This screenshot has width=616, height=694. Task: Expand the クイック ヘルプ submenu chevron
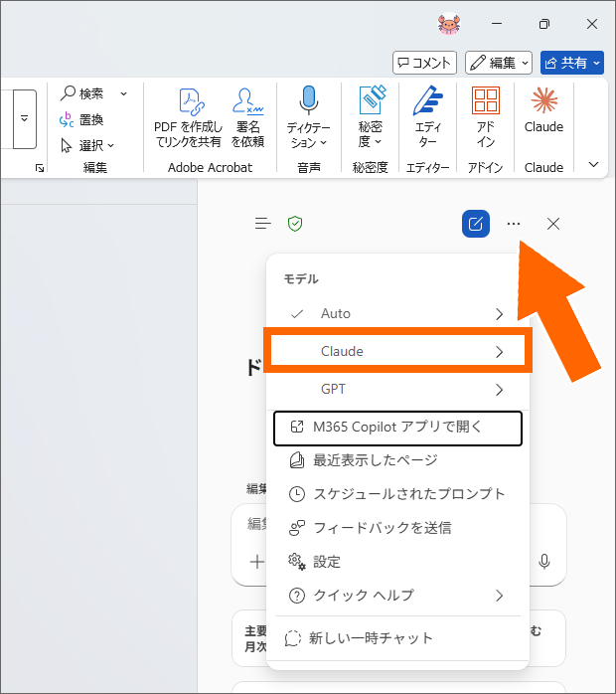pos(499,596)
